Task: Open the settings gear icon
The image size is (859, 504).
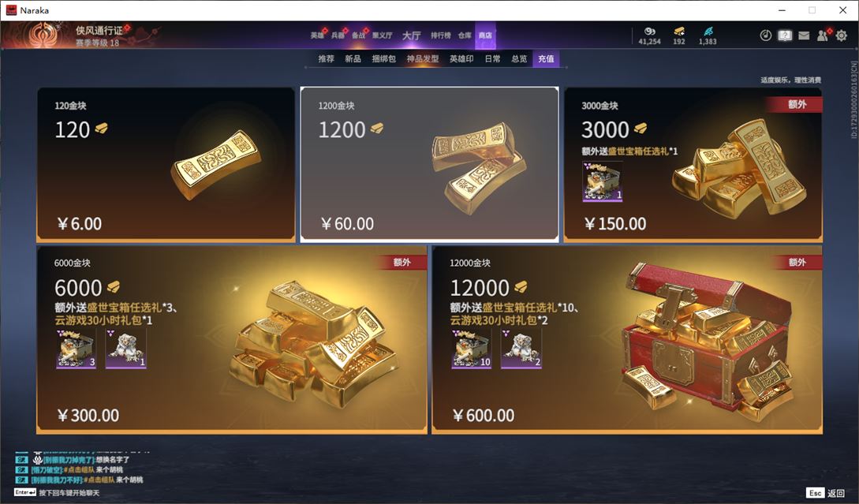Action: click(842, 35)
